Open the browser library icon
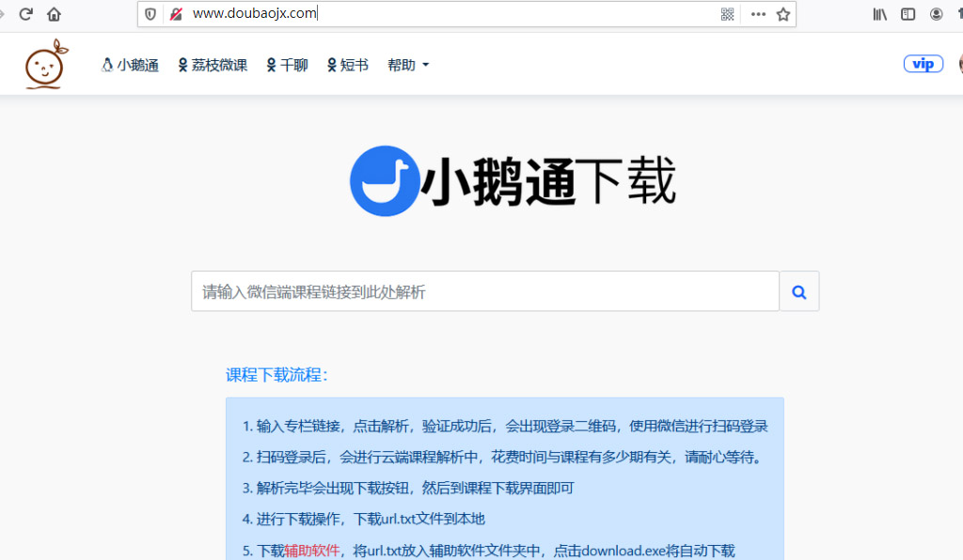The height and width of the screenshot is (560, 963). point(879,14)
